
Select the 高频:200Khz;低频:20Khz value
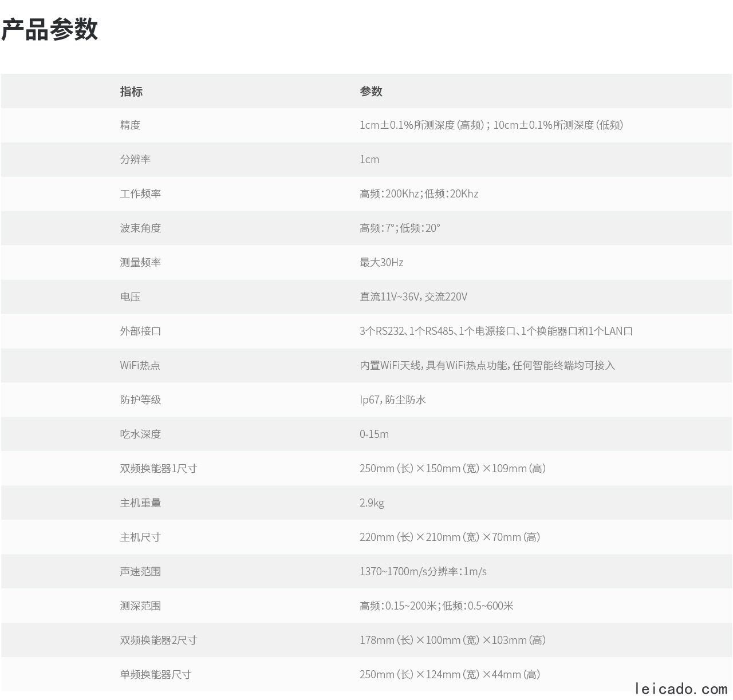pos(419,194)
